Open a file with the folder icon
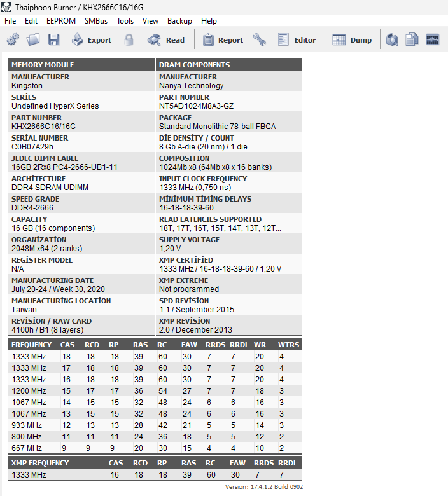 click(x=33, y=40)
